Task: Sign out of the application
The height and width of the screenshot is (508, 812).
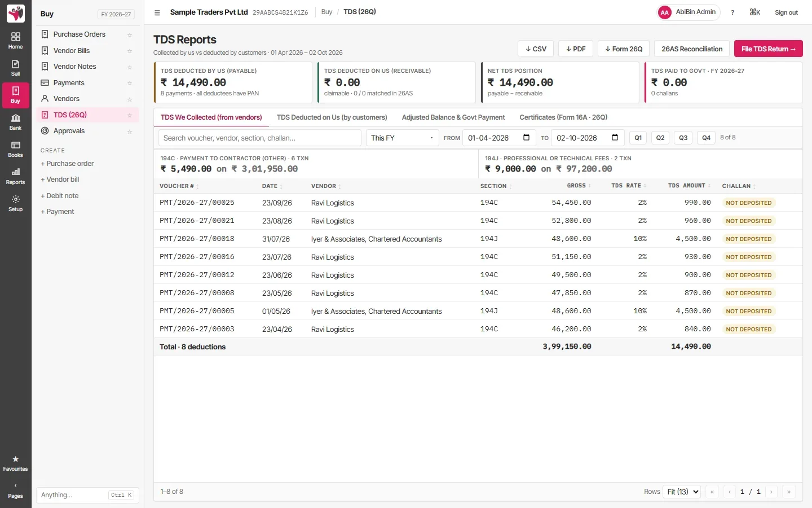Action: point(786,12)
